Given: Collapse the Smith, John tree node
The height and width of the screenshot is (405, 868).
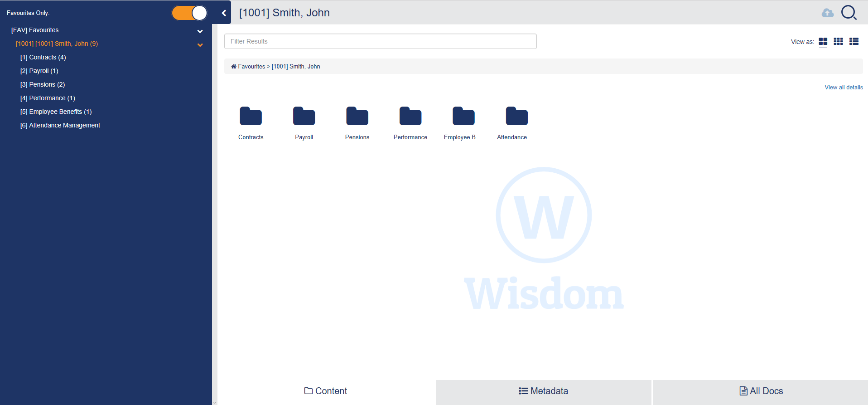Looking at the screenshot, I should pyautogui.click(x=200, y=45).
